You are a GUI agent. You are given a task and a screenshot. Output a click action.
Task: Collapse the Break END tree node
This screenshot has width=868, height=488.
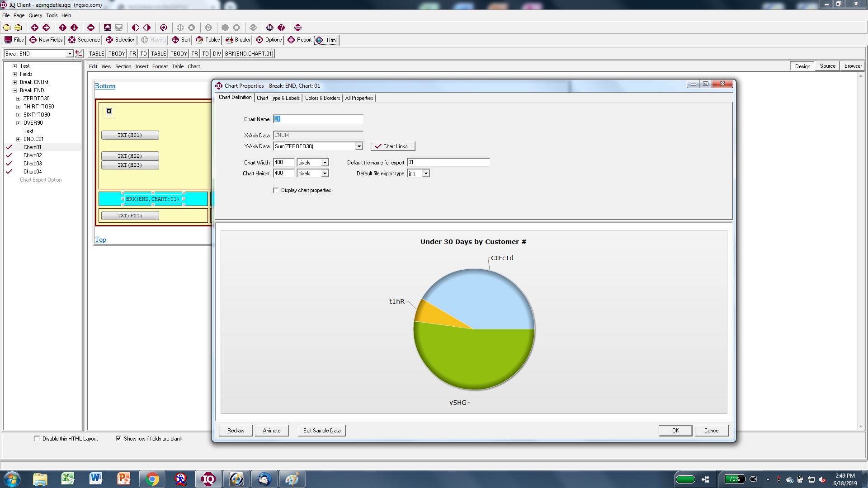tap(14, 90)
